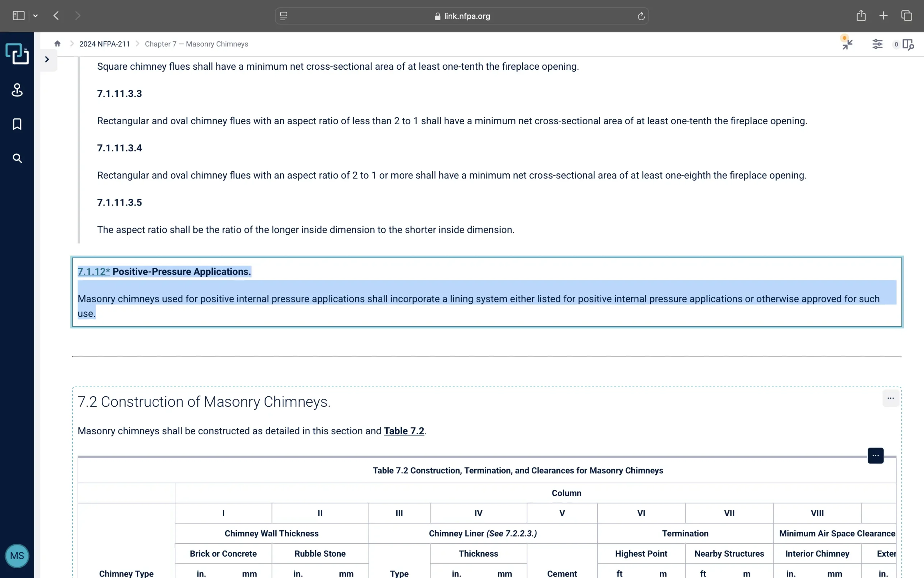The height and width of the screenshot is (578, 924).
Task: Go to home breadcrumb icon
Action: pos(57,44)
